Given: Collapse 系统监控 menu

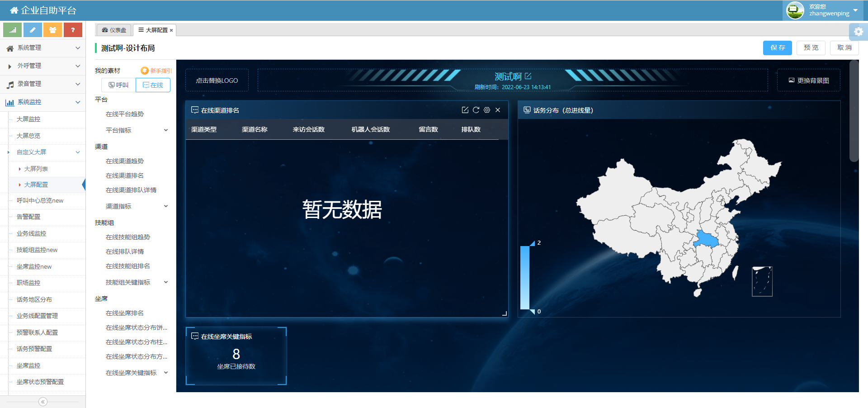Looking at the screenshot, I should tap(43, 102).
